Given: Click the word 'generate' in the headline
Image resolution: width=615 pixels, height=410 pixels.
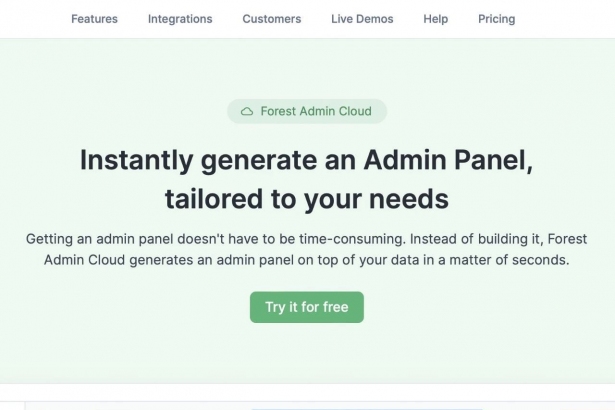Looking at the screenshot, I should tap(259, 161).
